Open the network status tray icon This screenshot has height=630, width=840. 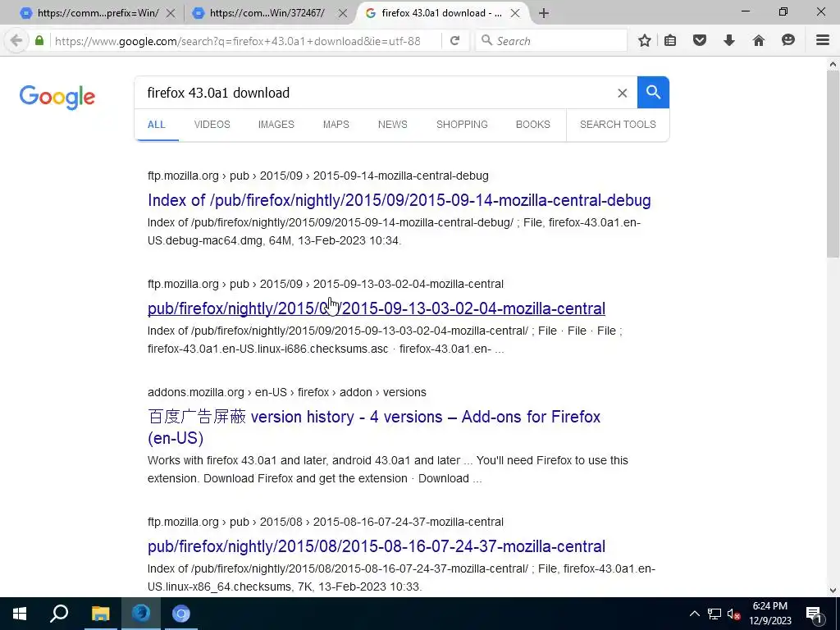[714, 614]
